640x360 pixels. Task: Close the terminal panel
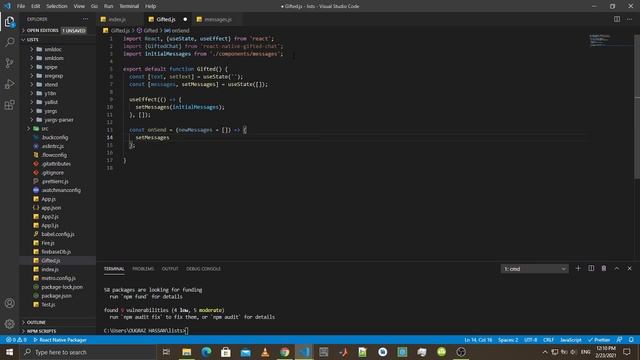[x=629, y=268]
